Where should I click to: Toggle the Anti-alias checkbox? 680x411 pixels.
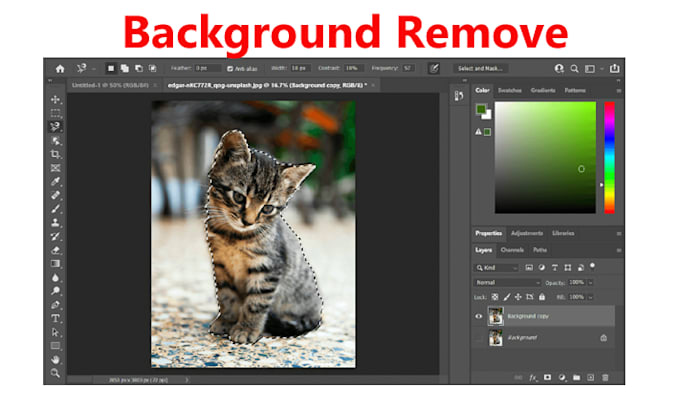coord(230,68)
